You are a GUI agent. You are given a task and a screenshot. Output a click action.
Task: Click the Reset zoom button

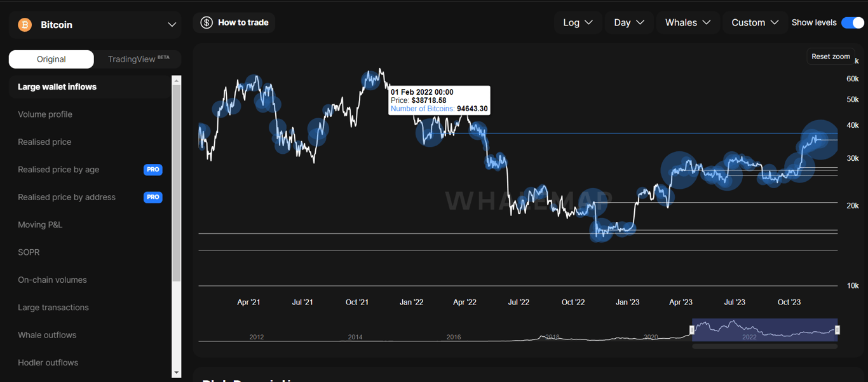click(831, 57)
